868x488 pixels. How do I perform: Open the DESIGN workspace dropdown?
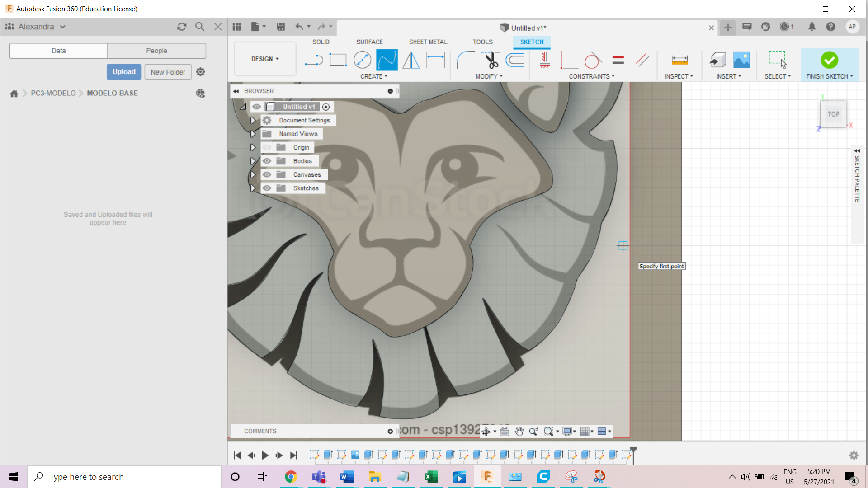265,59
